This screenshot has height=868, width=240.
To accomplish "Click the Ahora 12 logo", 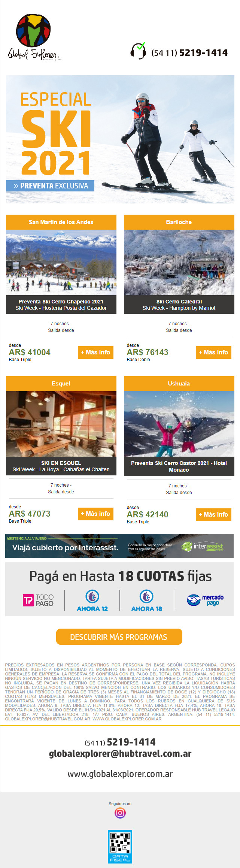I will (92, 601).
